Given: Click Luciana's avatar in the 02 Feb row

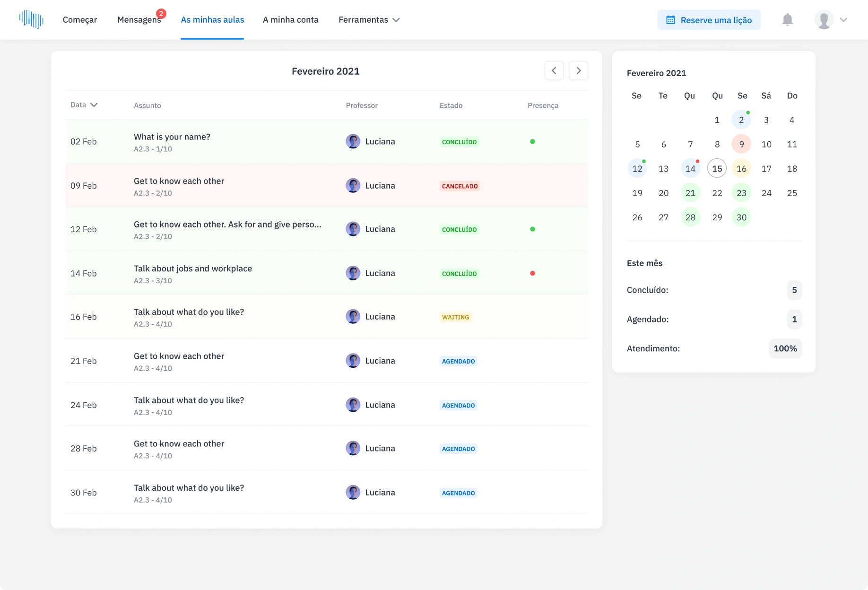Looking at the screenshot, I should click(353, 141).
